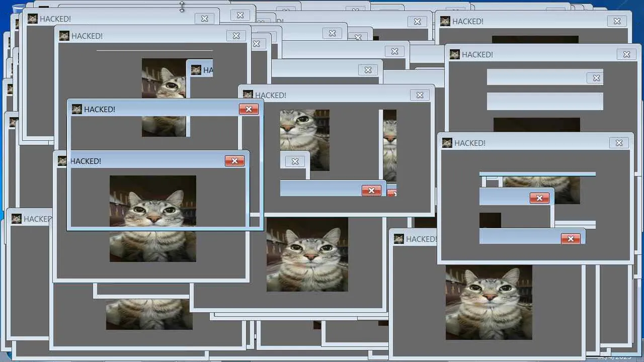Screen dimensions: 644x362
Task: Close the HACKED! window in the top-right corner
Action: [617, 21]
